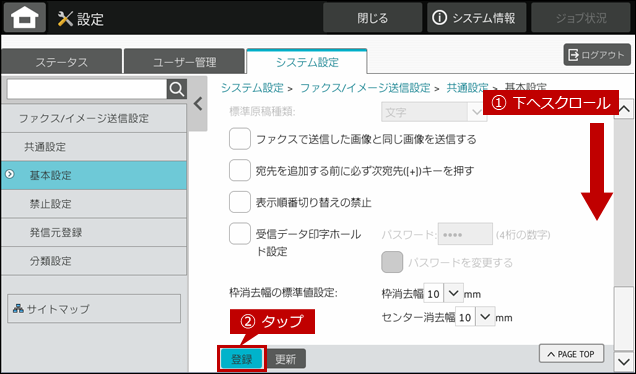
Task: Select the システム設定 tab
Action: (307, 62)
